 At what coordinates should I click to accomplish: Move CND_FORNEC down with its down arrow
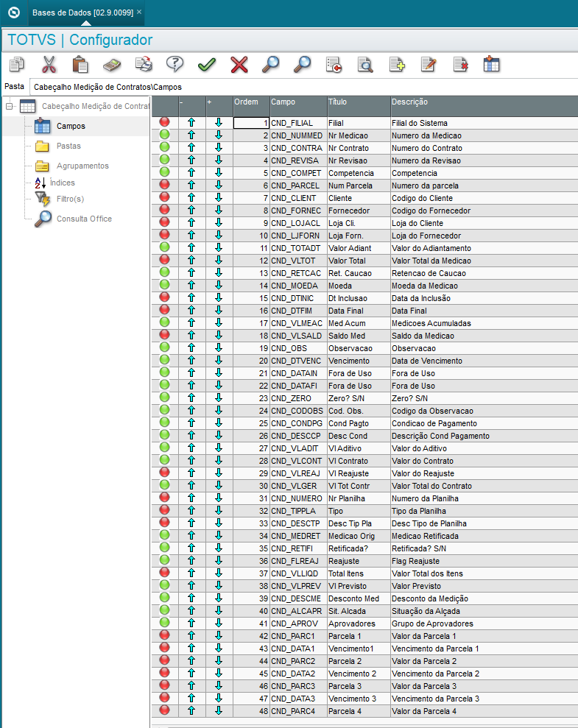[219, 211]
